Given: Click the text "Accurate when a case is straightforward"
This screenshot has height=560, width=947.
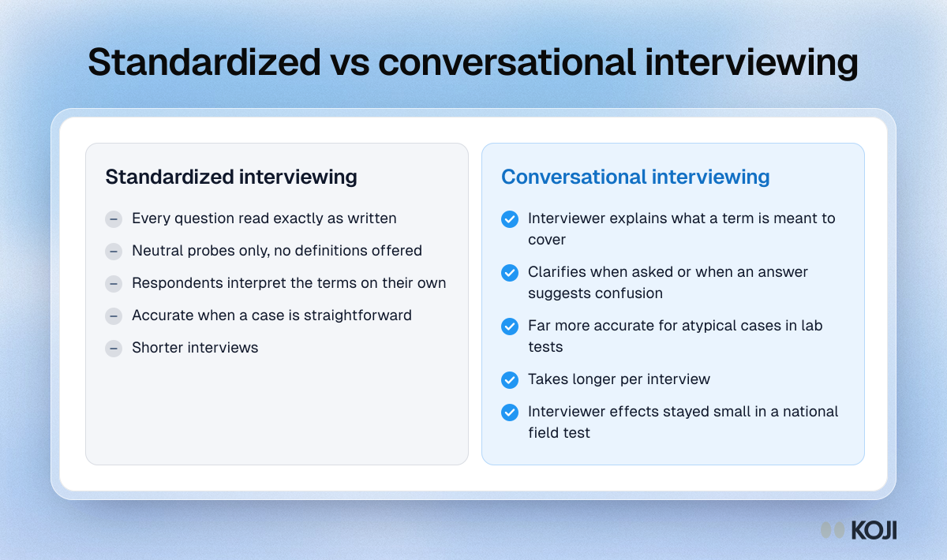Looking at the screenshot, I should point(272,315).
